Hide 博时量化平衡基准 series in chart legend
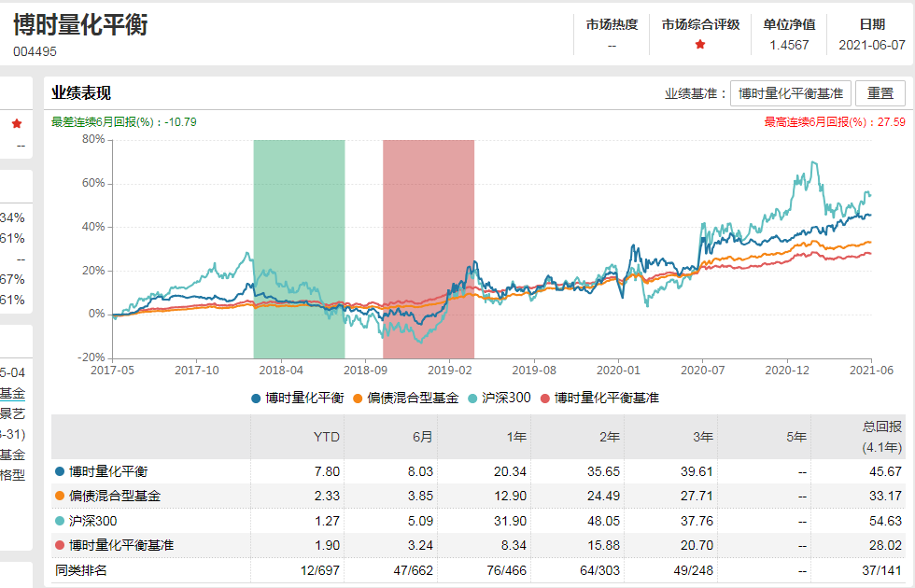This screenshot has height=588, width=915. point(599,398)
